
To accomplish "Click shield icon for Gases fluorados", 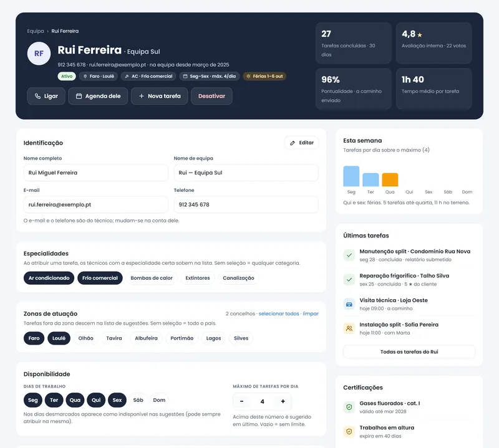I will (x=349, y=407).
